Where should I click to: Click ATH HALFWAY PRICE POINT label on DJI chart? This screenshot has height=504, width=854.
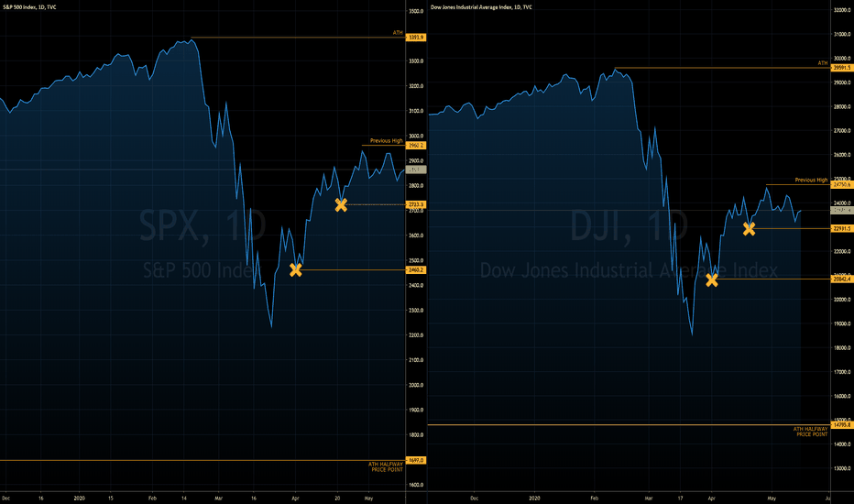(810, 432)
